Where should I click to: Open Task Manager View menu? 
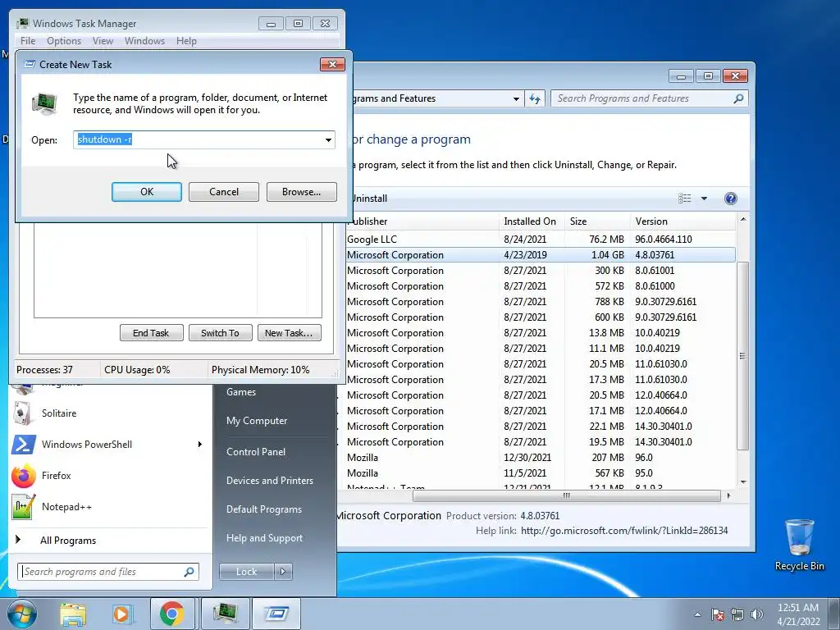click(x=103, y=41)
